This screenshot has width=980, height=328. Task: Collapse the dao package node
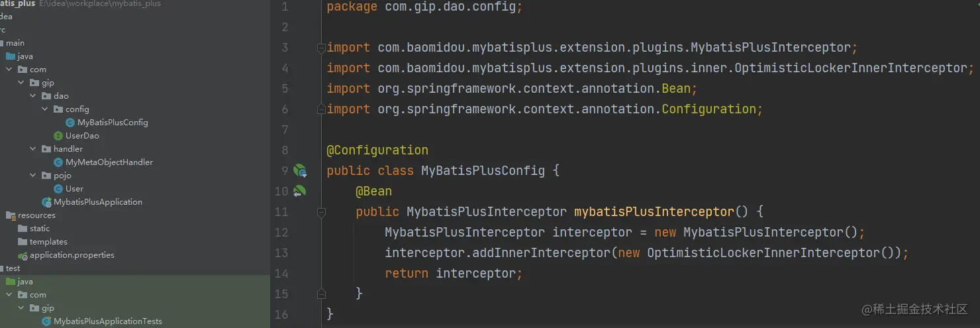[33, 96]
